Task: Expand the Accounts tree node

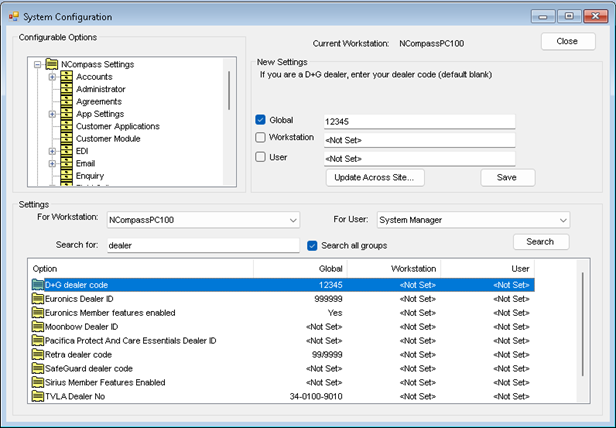Action: [52, 77]
